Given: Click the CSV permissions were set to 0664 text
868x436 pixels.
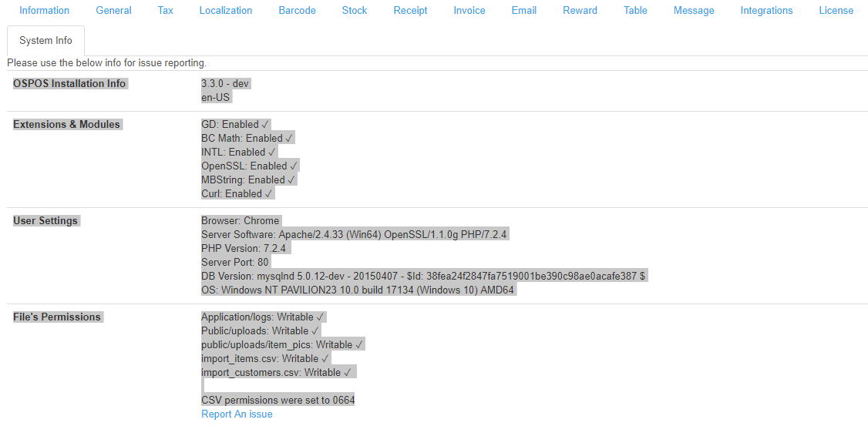Looking at the screenshot, I should (278, 400).
